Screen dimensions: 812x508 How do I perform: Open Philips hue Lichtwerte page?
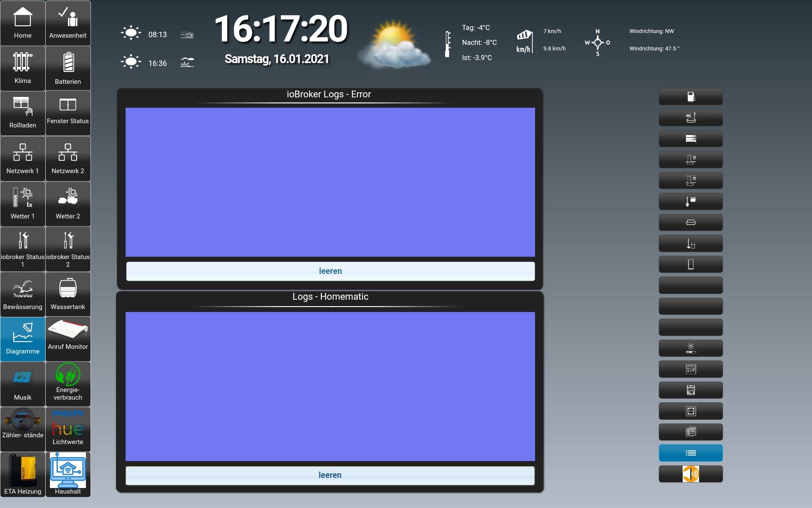click(x=68, y=429)
